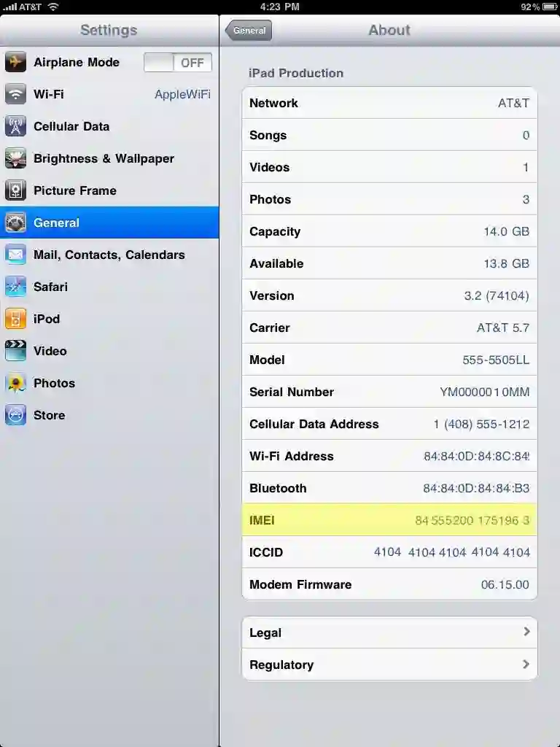Open the Legal page
Viewport: 560px width, 747px height.
[x=389, y=632]
